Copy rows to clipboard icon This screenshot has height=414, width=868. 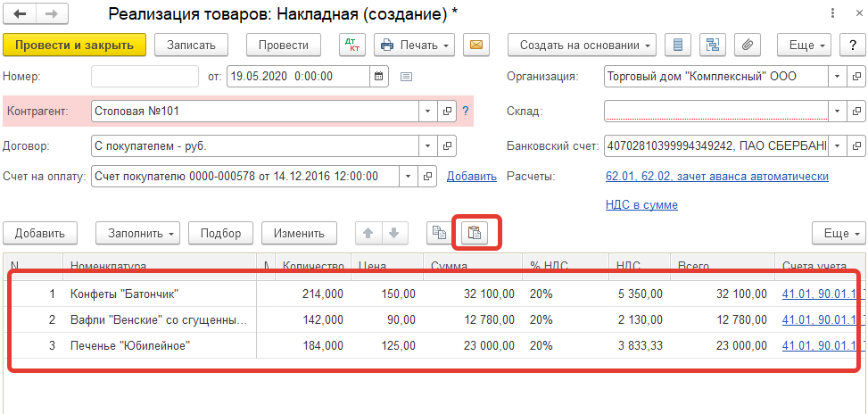tap(440, 233)
